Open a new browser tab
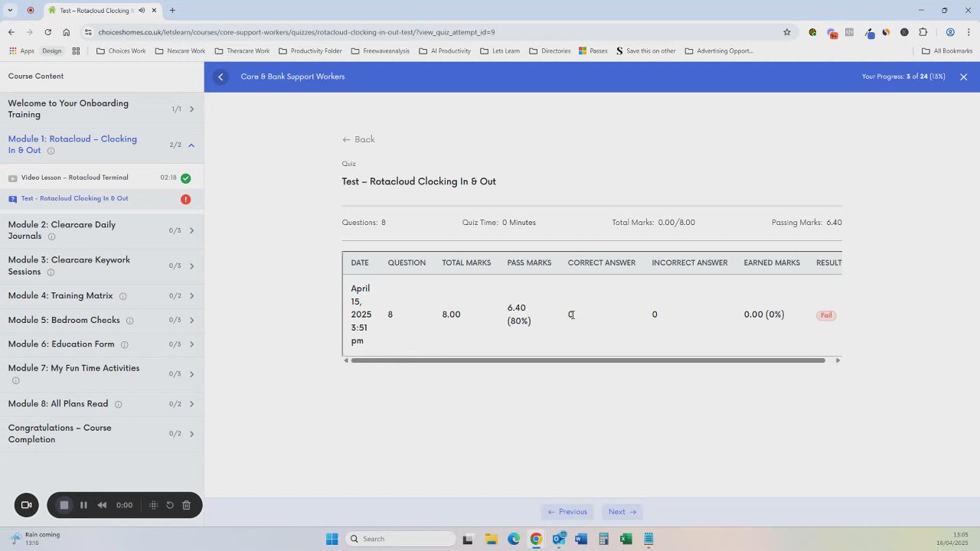Screen dimensions: 980x551 click(172, 11)
